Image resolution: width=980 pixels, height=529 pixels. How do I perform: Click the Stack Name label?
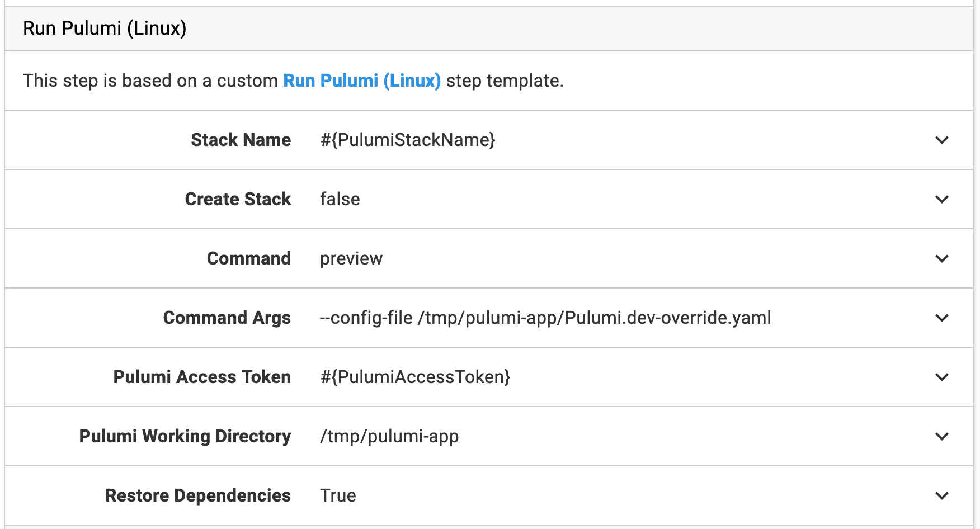coord(241,140)
